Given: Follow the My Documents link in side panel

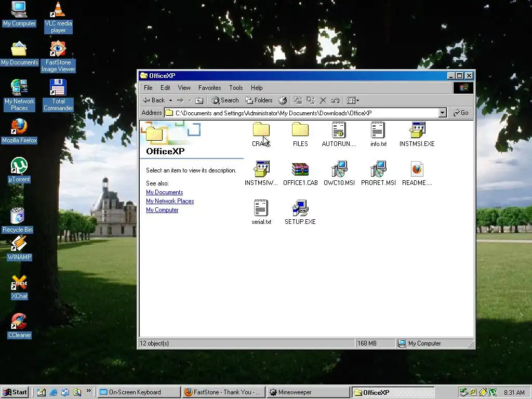Looking at the screenshot, I should pos(165,192).
